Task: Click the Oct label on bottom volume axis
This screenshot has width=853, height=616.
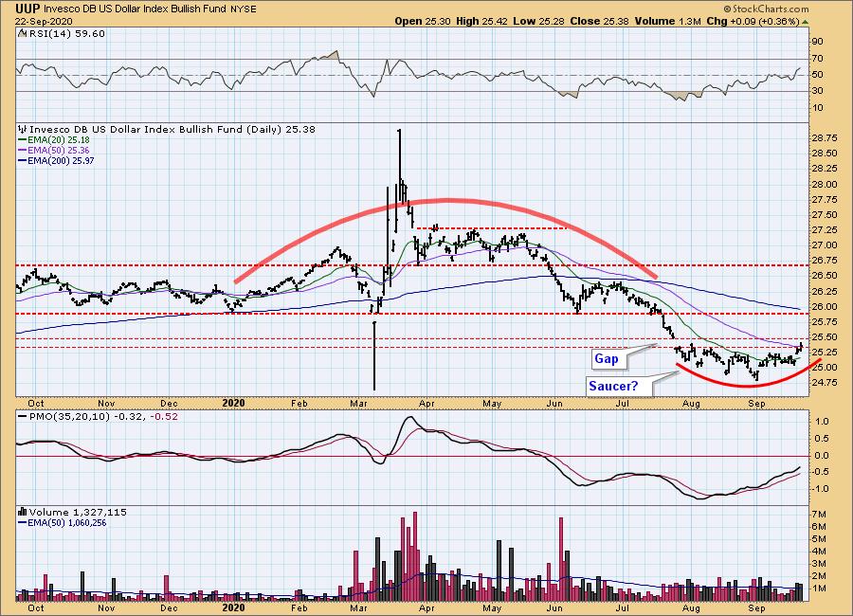Action: [36, 607]
